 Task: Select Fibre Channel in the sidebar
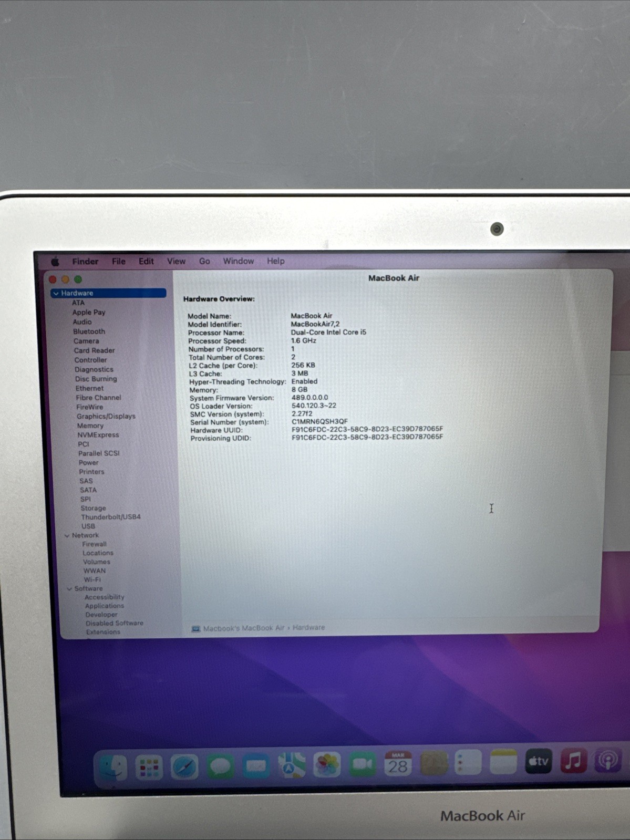tap(98, 398)
